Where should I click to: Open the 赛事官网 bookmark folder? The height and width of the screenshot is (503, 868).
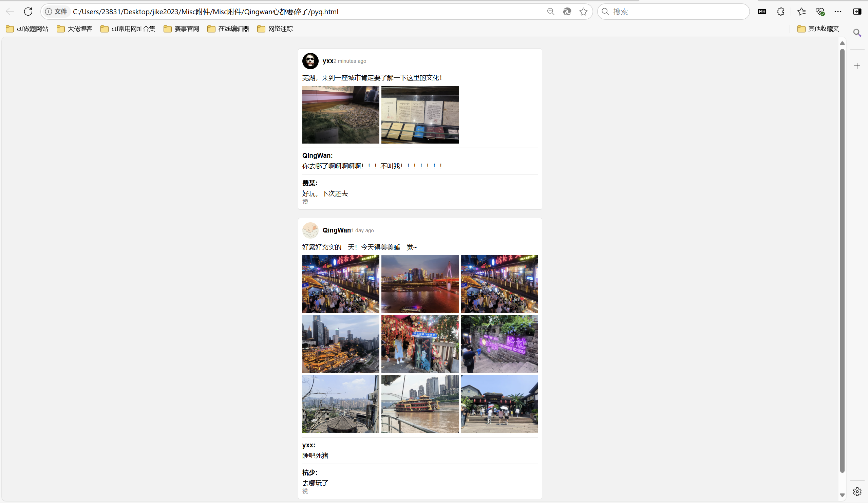click(182, 29)
